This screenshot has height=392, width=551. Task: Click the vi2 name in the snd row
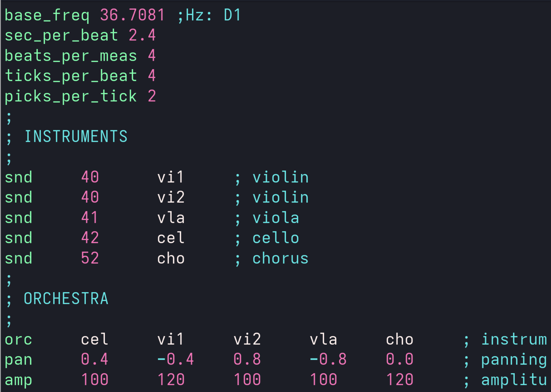pyautogui.click(x=171, y=197)
